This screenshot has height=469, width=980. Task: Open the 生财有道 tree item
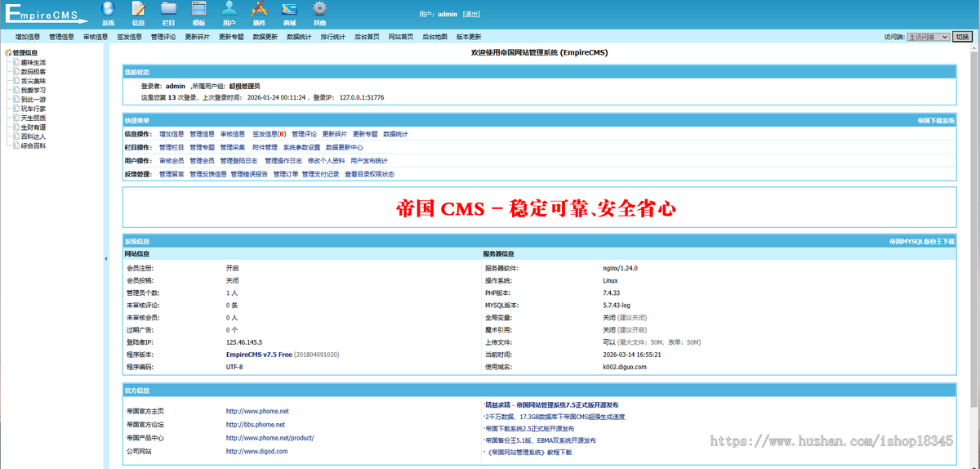[33, 127]
